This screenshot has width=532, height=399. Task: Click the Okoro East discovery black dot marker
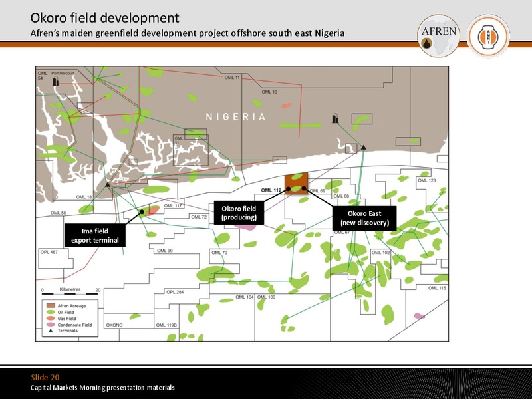point(304,188)
